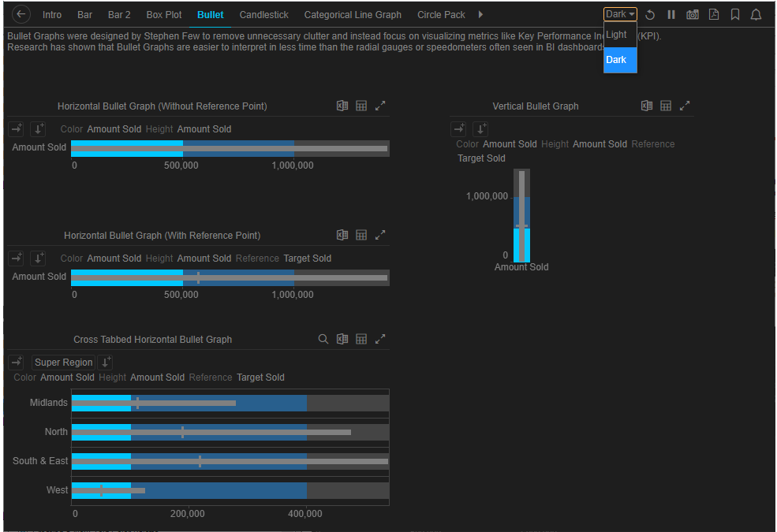Pause data streaming with the pause icon
Screen dimensions: 777x532
coord(671,15)
